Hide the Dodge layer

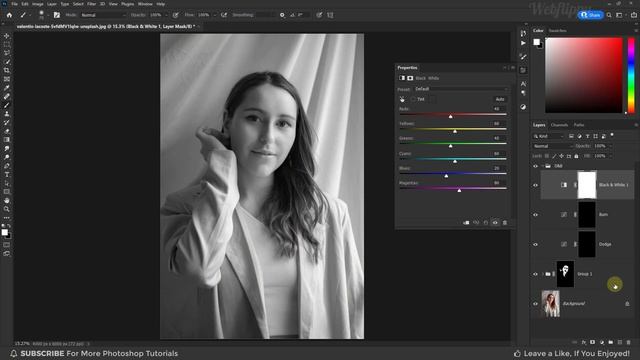click(x=536, y=244)
